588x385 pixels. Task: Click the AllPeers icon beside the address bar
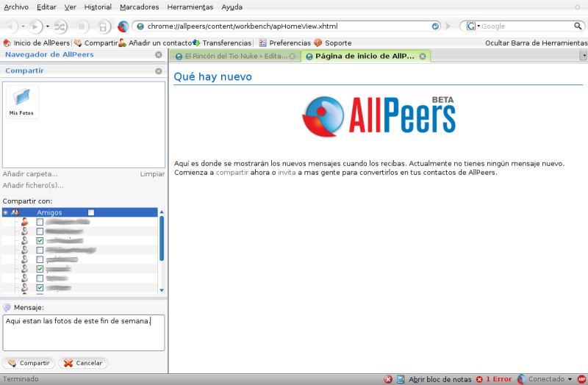click(123, 26)
